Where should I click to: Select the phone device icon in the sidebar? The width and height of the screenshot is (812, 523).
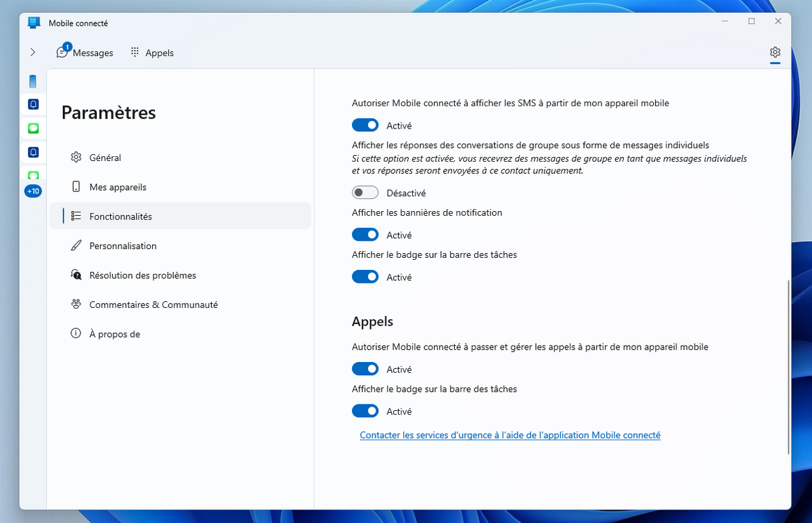pos(32,82)
